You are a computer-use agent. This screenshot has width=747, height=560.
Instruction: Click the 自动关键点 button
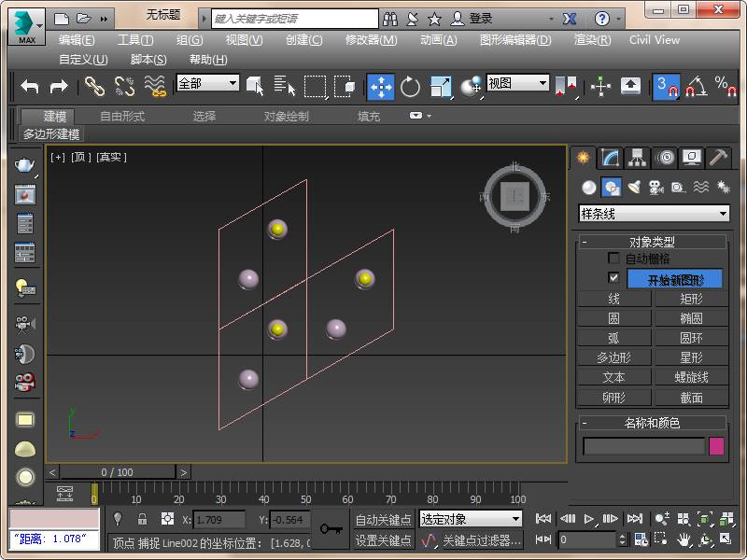(x=383, y=519)
